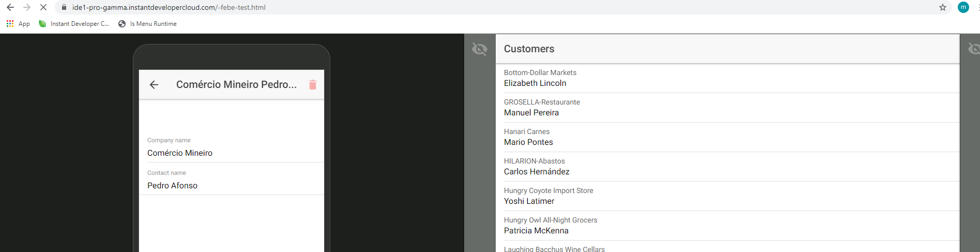Select Hanari Carnes customer row

click(727, 137)
